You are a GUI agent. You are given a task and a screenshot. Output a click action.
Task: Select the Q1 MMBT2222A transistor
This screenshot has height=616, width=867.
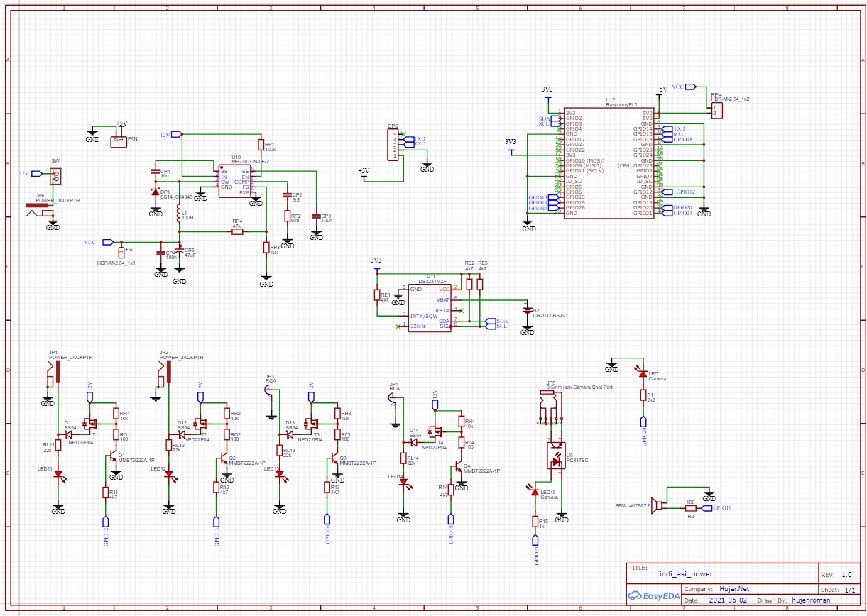click(114, 458)
